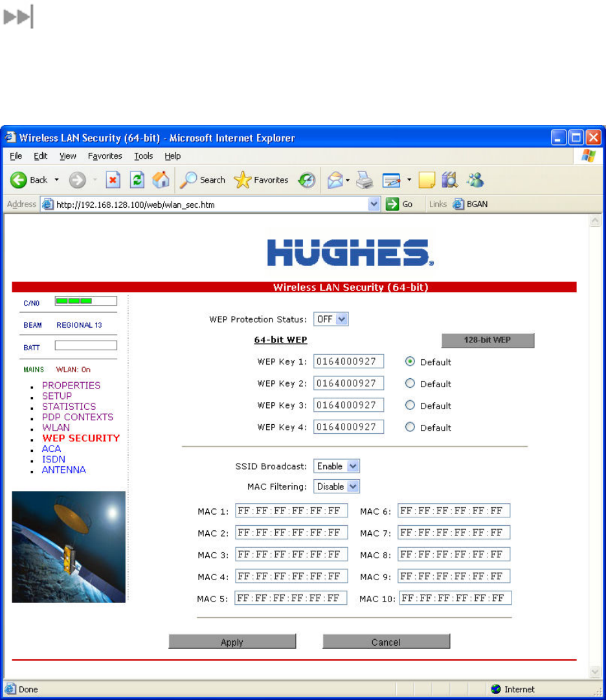Open the Messenger people icon
This screenshot has width=606, height=700.
(475, 180)
